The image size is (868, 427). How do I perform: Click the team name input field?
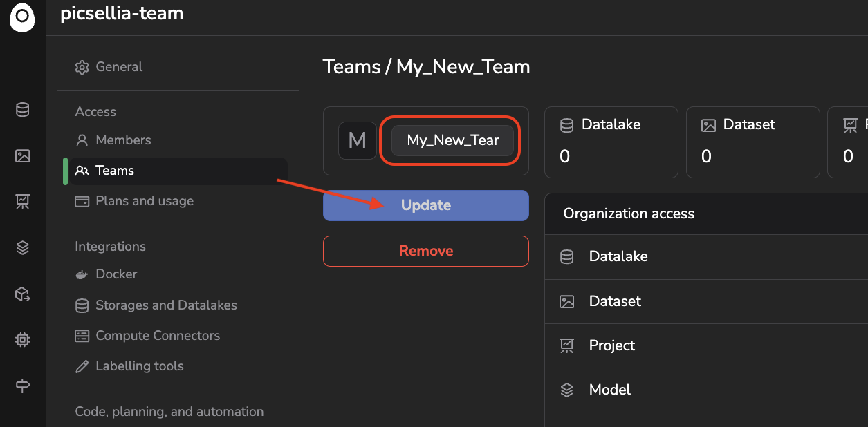(x=453, y=140)
